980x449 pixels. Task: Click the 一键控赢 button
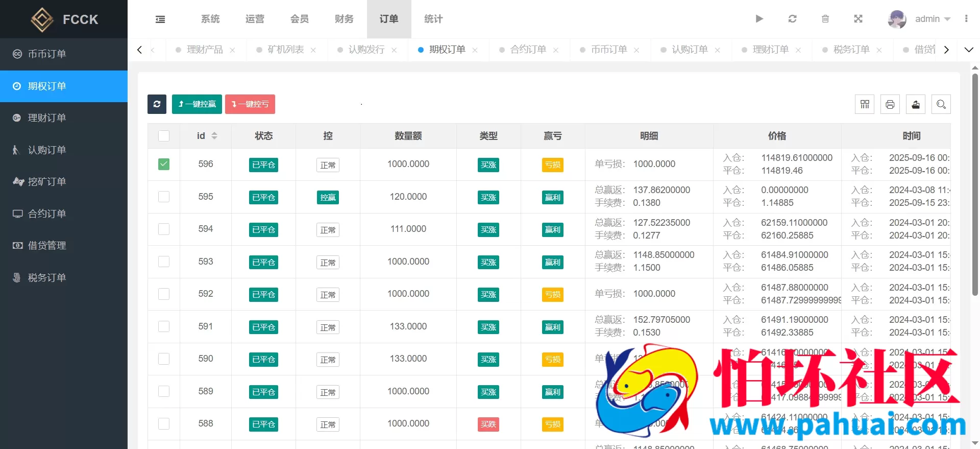(x=197, y=104)
